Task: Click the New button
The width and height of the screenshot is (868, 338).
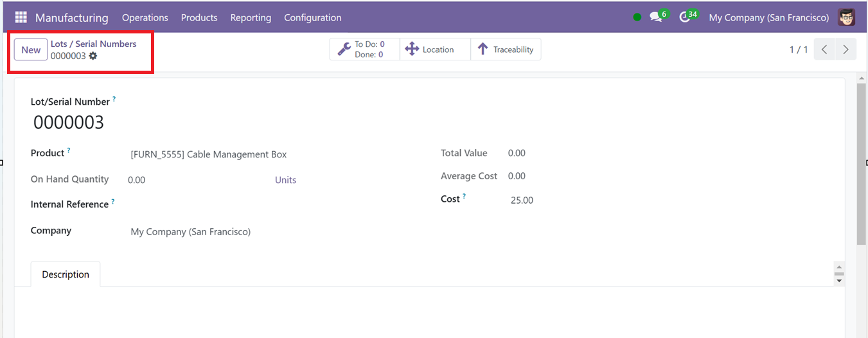Action: point(31,49)
